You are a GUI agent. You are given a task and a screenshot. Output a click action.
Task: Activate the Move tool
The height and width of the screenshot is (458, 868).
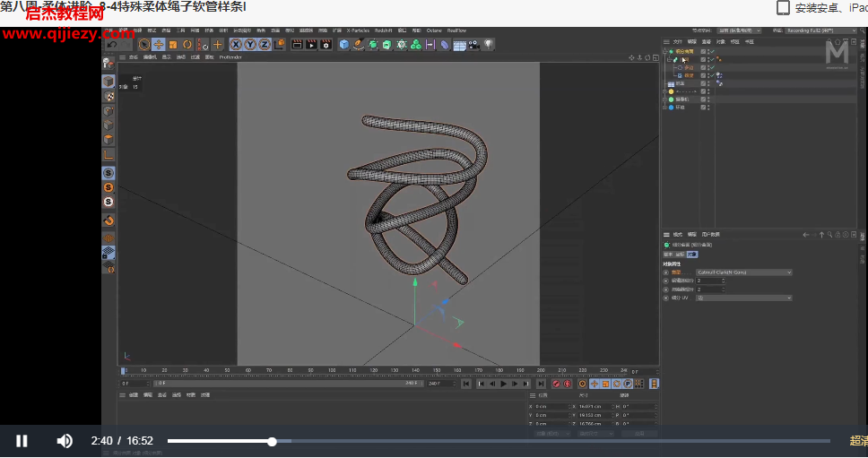click(x=159, y=45)
